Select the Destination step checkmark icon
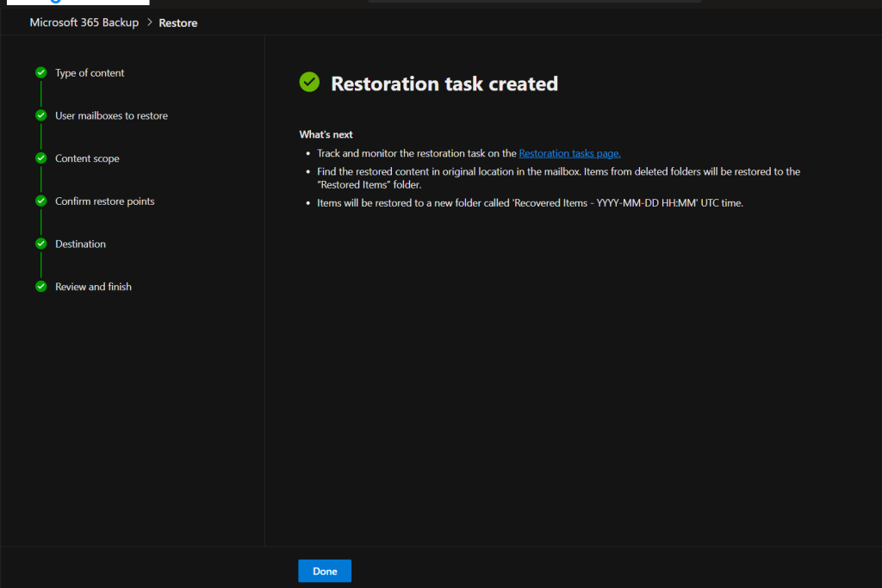The image size is (882, 588). (x=40, y=244)
